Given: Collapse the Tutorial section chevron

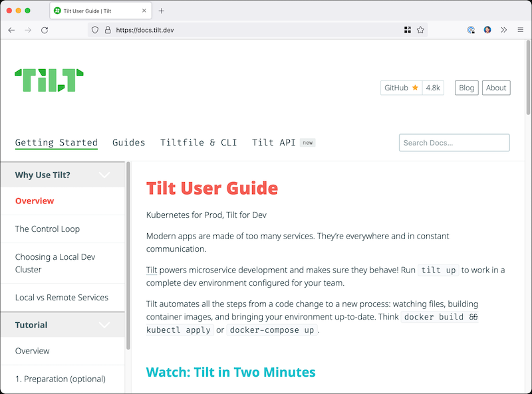Looking at the screenshot, I should click(104, 325).
